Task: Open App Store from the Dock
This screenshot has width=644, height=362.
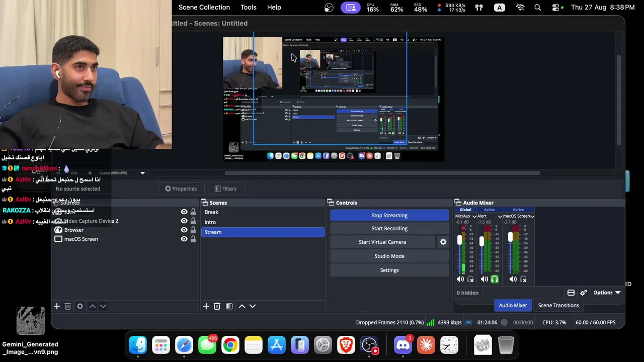Action: coord(277,345)
